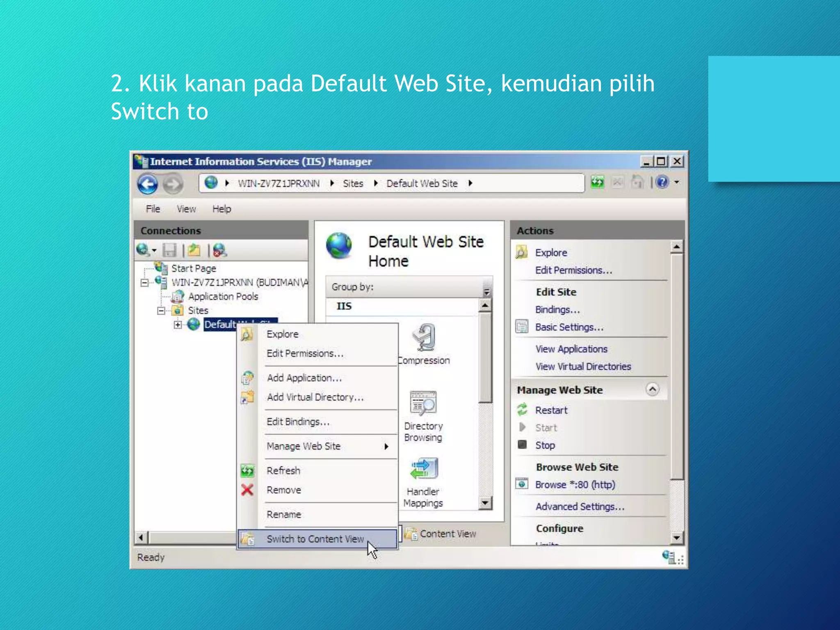The image size is (840, 630).
Task: Click the stop loading toolbar icon
Action: 617,182
